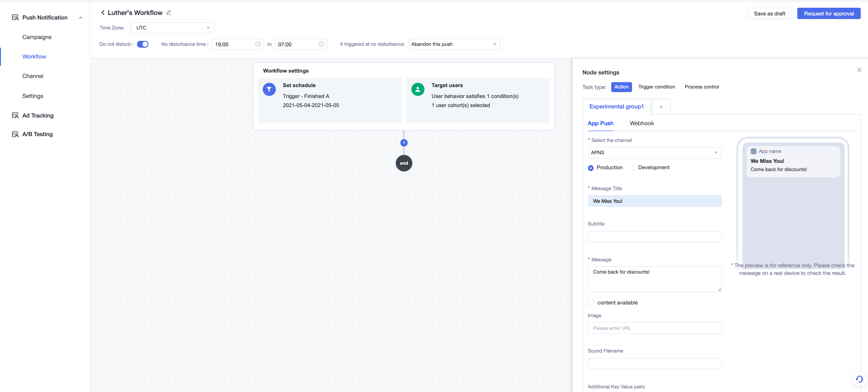Viewport: 868px width, 392px height.
Task: Click the A/B Testing sidebar icon
Action: 15,134
